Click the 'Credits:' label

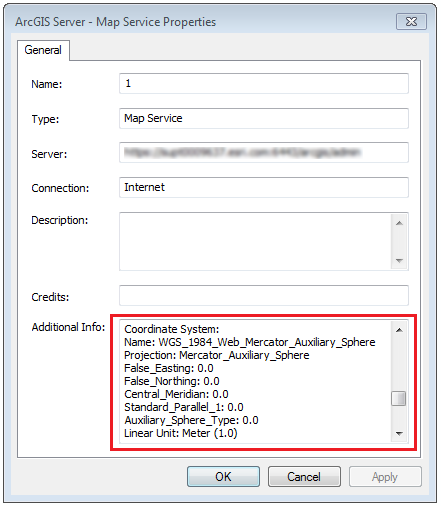coord(50,297)
